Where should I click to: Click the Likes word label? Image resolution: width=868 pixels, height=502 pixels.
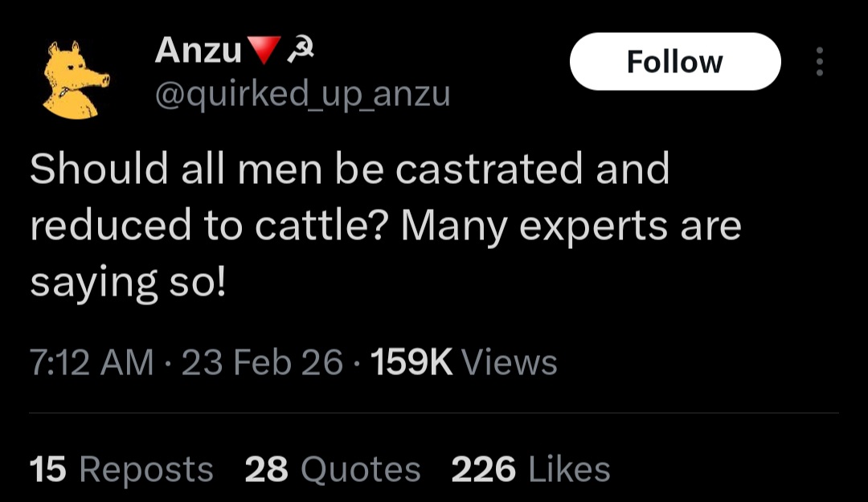[569, 469]
